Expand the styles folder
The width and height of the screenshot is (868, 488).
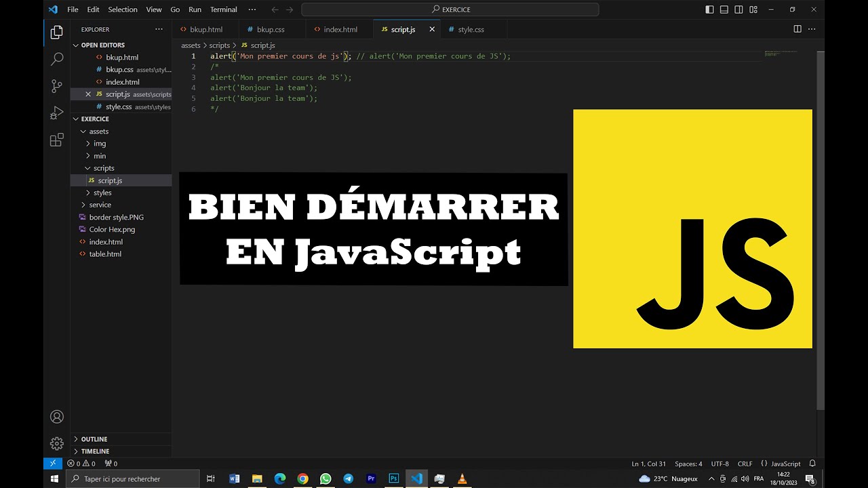121,192
